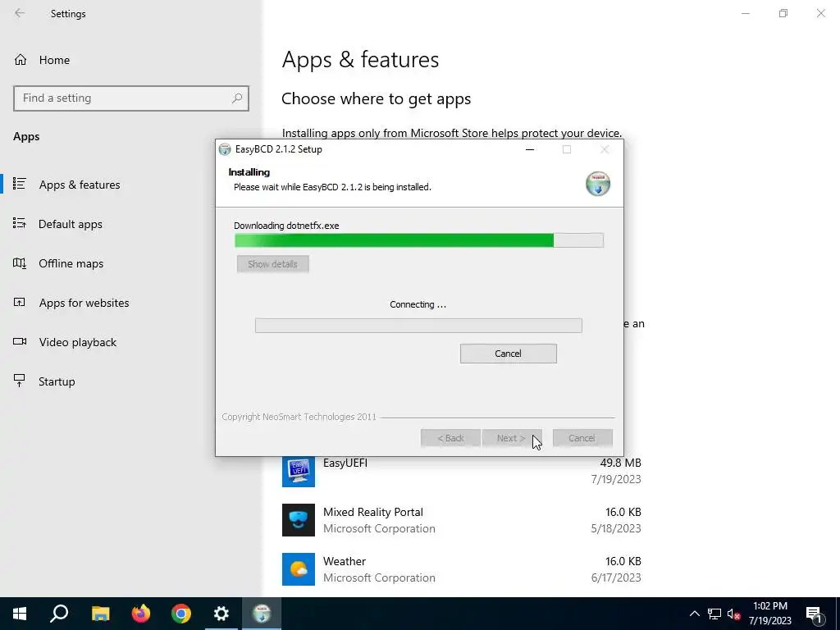
Task: Launch Google Chrome from taskbar
Action: click(181, 614)
